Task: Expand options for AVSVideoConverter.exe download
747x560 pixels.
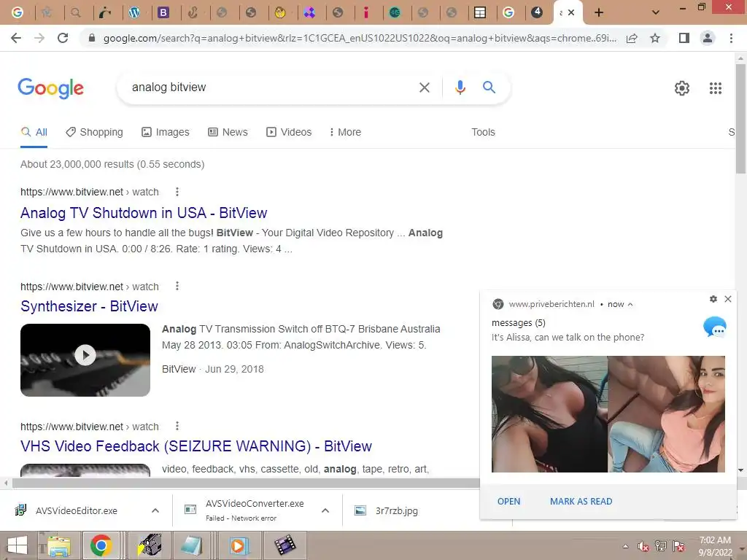Action: (325, 510)
